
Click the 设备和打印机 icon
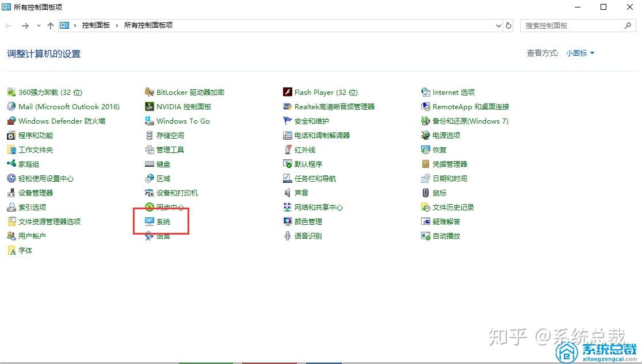click(x=150, y=193)
